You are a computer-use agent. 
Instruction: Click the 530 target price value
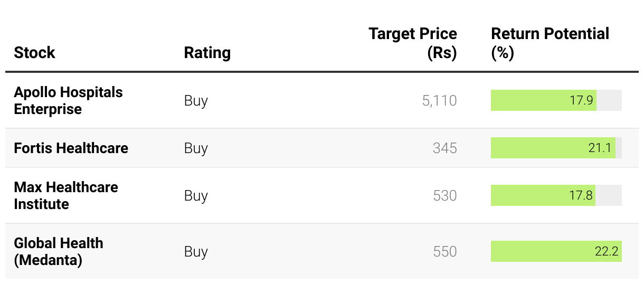[445, 195]
